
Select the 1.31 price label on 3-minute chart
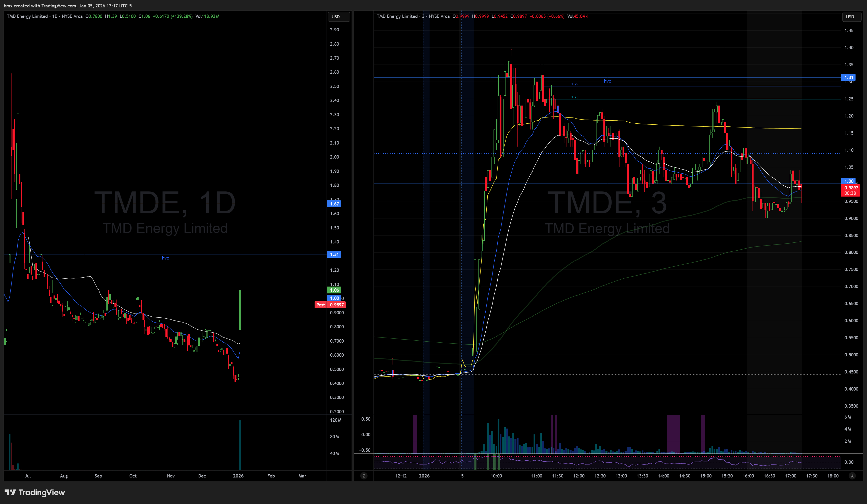(x=848, y=77)
